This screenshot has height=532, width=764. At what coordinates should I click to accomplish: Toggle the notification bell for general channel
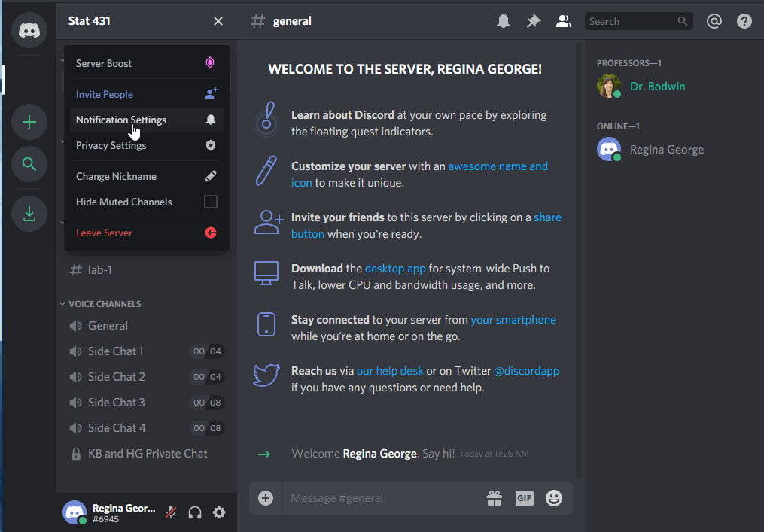tap(504, 20)
